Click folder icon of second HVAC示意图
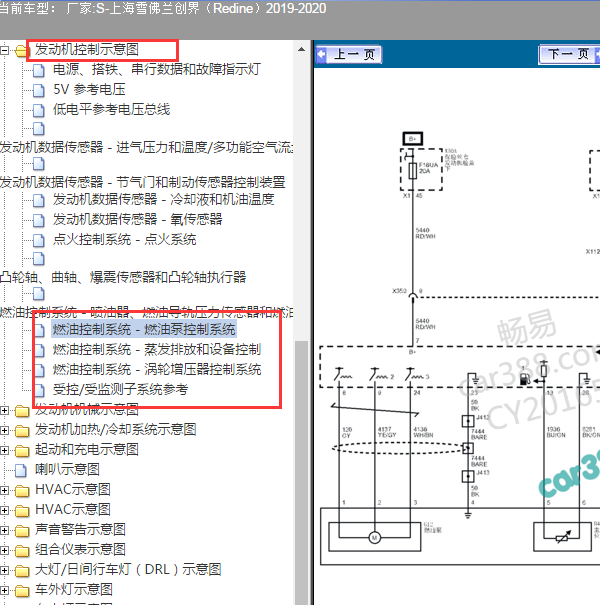The height and width of the screenshot is (605, 600). pos(22,510)
